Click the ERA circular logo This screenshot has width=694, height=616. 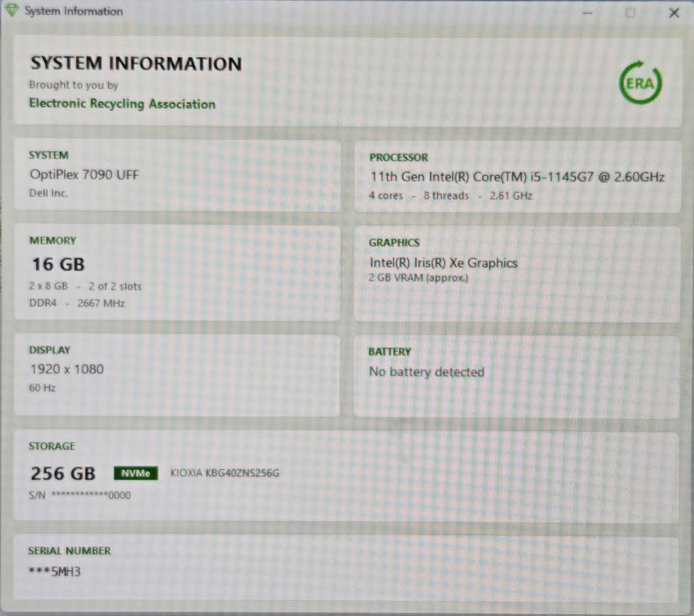[640, 83]
